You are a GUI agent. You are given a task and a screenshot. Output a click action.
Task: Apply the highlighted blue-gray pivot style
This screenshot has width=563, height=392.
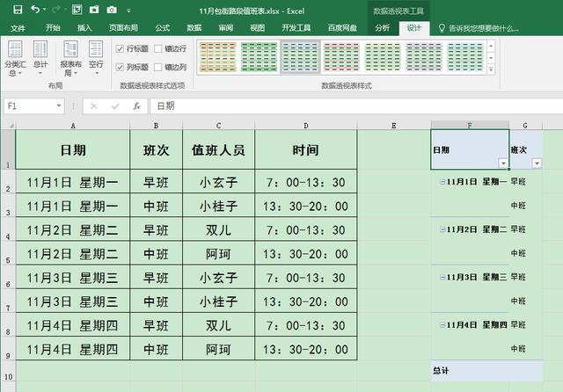point(300,56)
